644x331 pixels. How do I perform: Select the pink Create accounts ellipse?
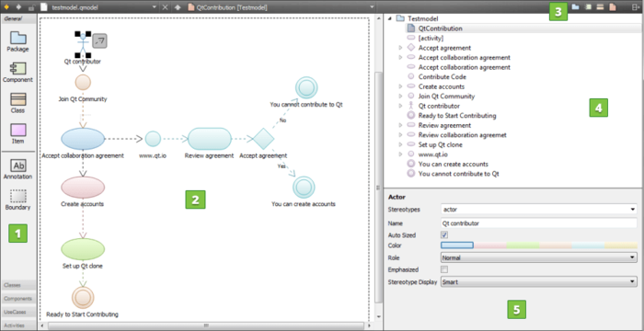(x=83, y=188)
